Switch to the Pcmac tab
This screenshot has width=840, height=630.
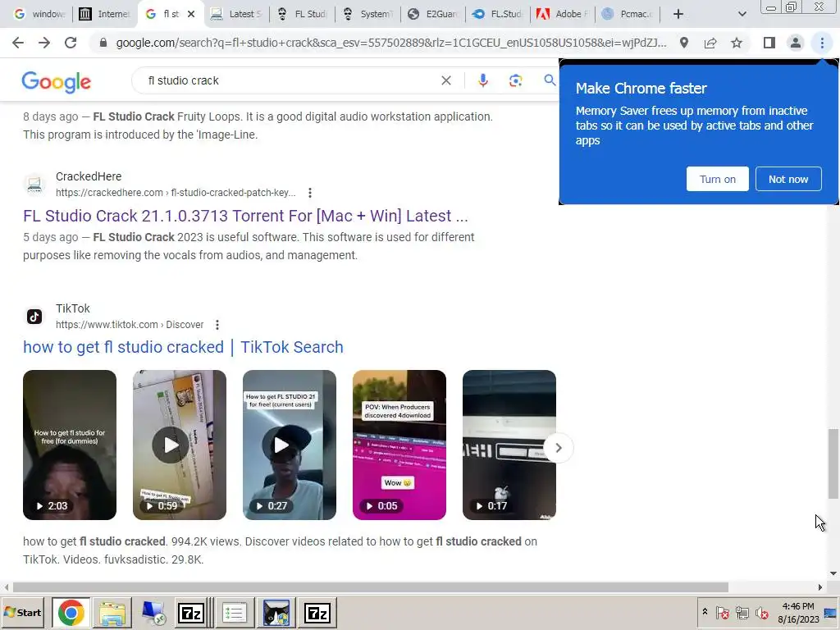click(628, 14)
